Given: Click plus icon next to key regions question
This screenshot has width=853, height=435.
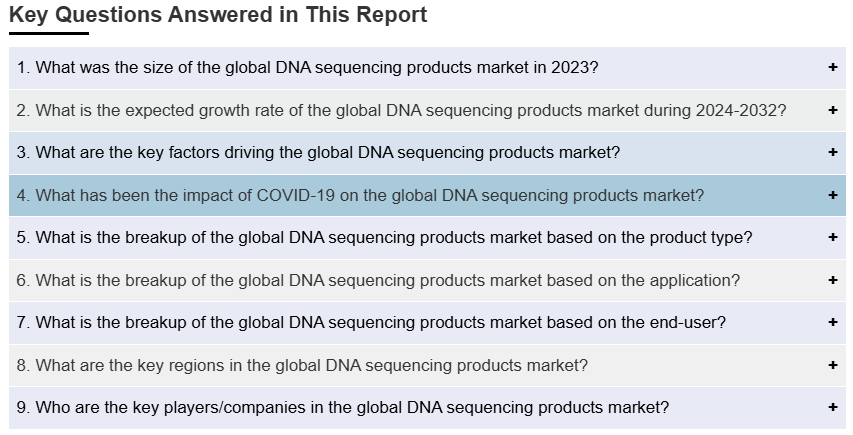Looking at the screenshot, I should pos(832,365).
